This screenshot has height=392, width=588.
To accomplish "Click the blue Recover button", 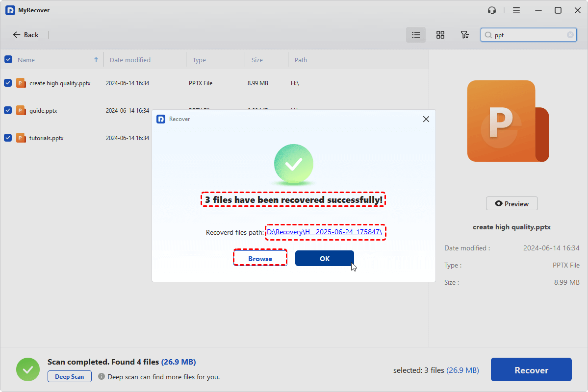I will (x=532, y=370).
